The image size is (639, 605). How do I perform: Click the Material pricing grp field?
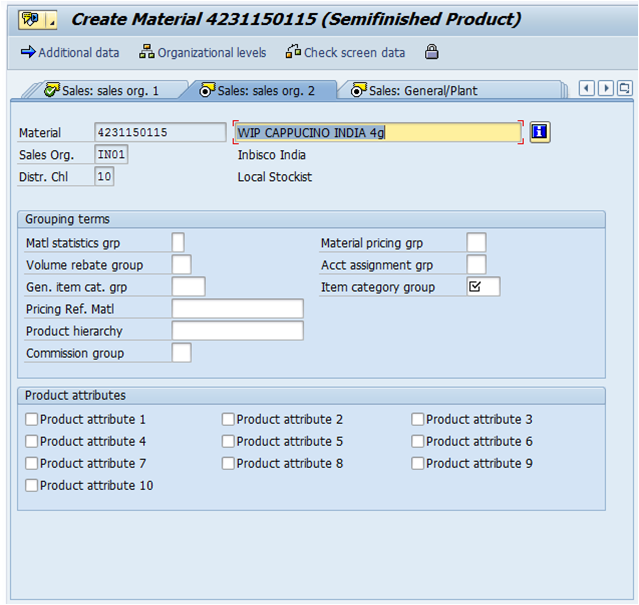(476, 243)
